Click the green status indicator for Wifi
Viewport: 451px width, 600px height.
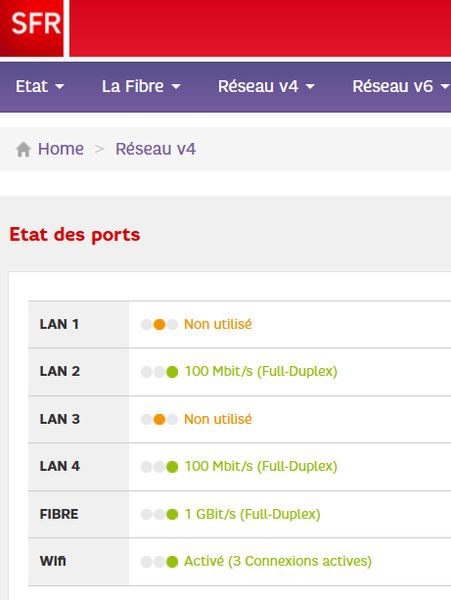click(172, 562)
